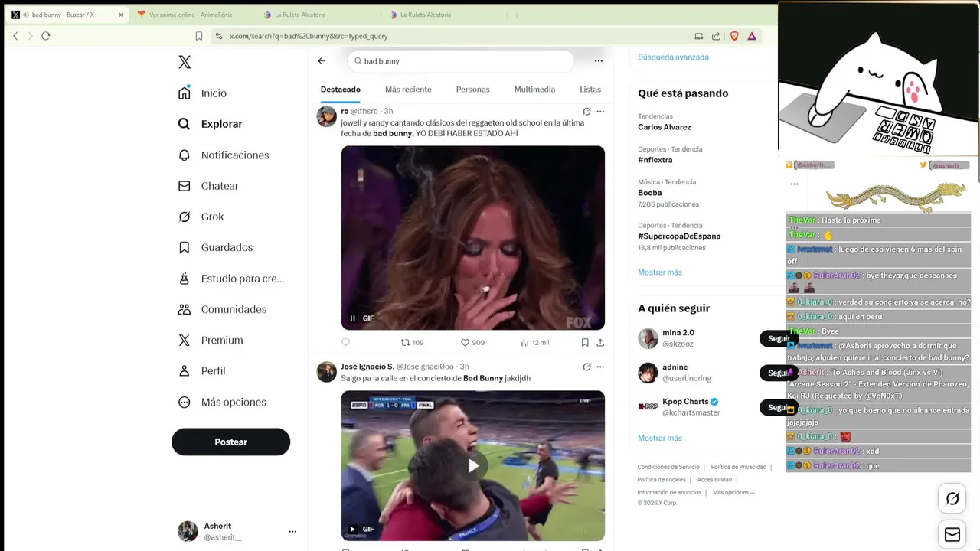Repost ro's post with 109 reposts
This screenshot has height=551, width=980.
click(x=413, y=342)
